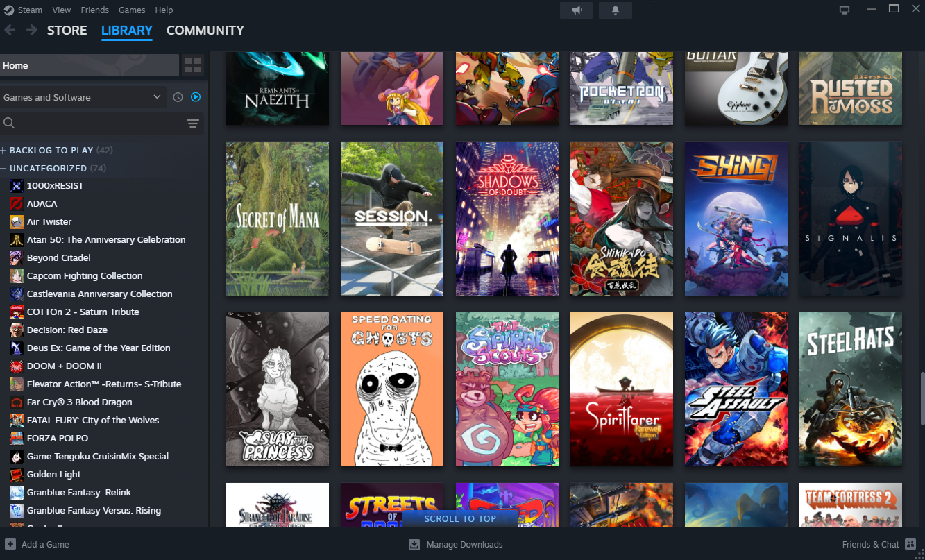Open the Friends & Chat label
The height and width of the screenshot is (560, 925).
pos(871,544)
